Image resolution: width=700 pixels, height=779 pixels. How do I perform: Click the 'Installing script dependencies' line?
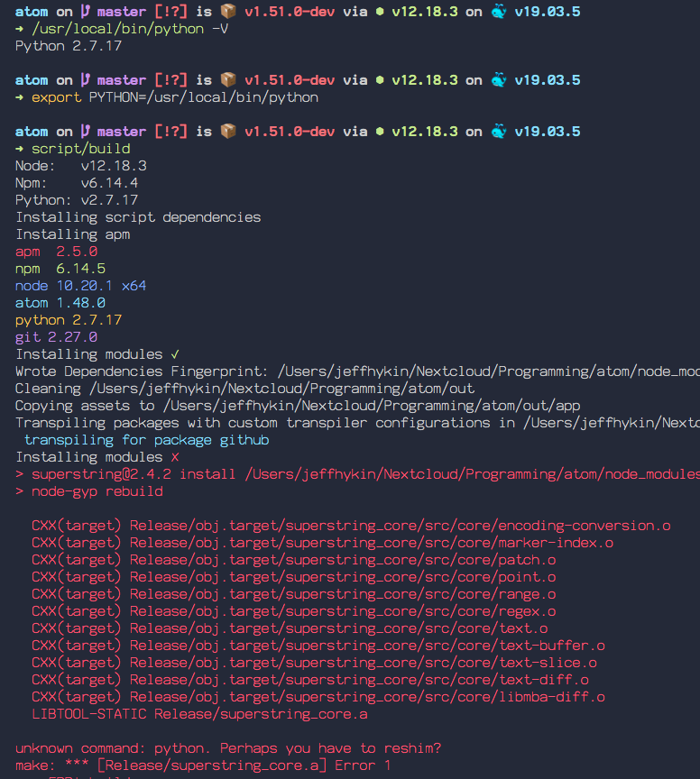(138, 217)
